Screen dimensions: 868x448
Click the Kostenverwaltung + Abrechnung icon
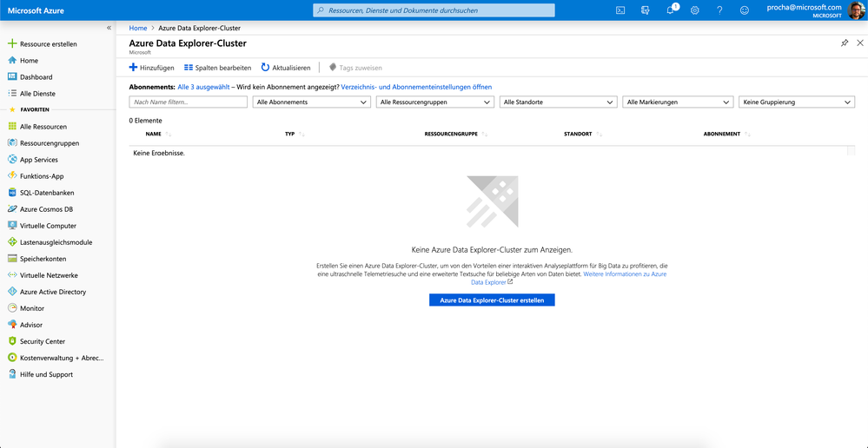[12, 358]
